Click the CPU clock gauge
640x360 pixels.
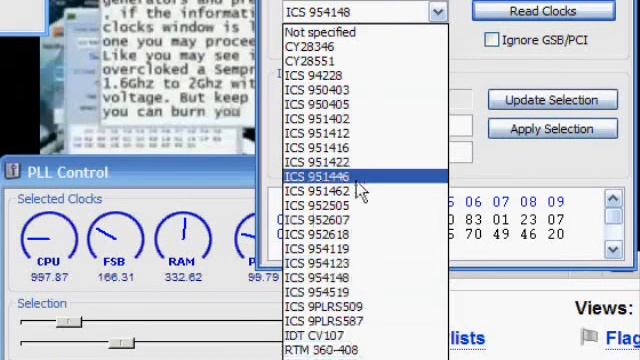pos(49,235)
